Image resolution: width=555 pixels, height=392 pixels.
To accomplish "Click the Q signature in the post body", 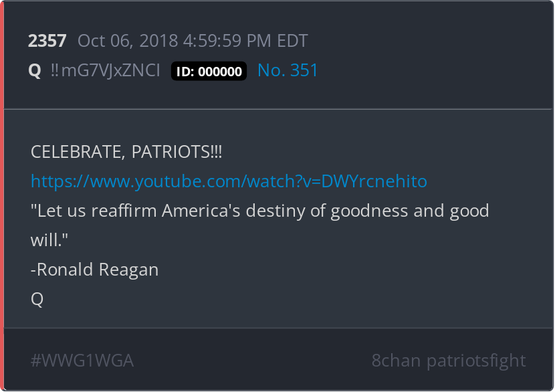I will 37,300.
